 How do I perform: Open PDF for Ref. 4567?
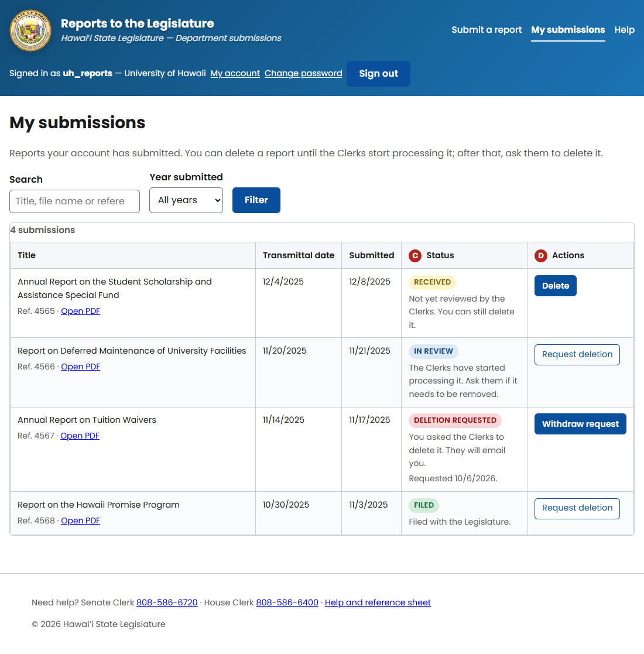click(80, 436)
